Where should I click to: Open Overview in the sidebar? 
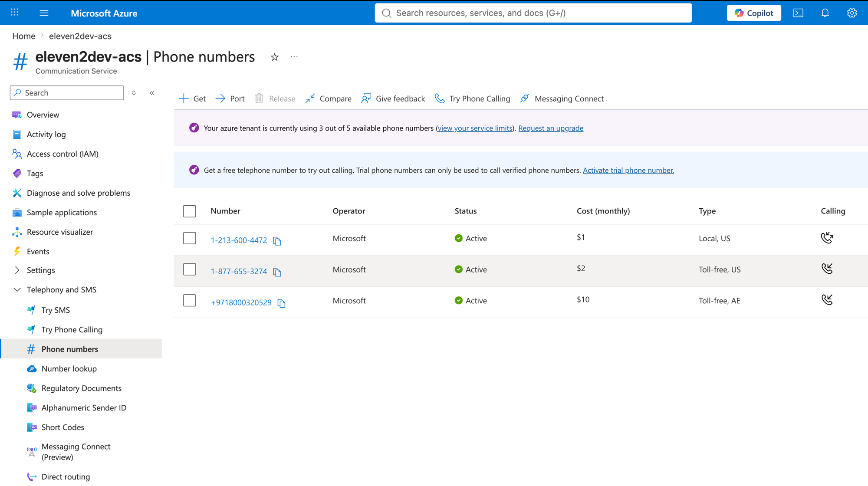[43, 115]
